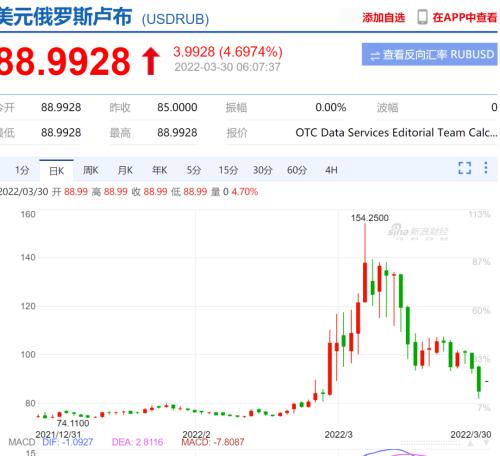Click the tall red candlestick at peak
The width and height of the screenshot is (500, 456).
point(365,282)
